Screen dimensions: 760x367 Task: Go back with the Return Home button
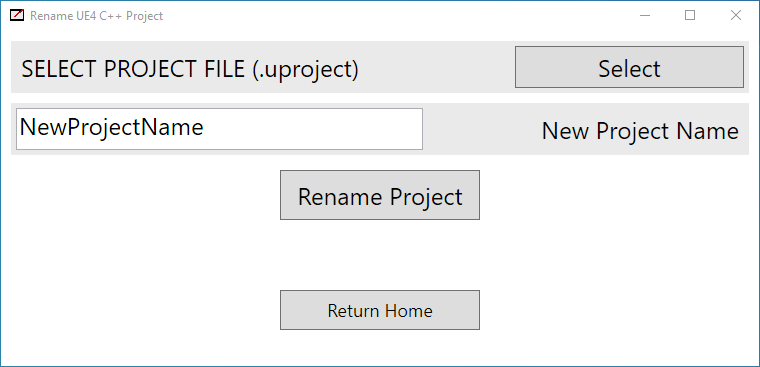(380, 310)
